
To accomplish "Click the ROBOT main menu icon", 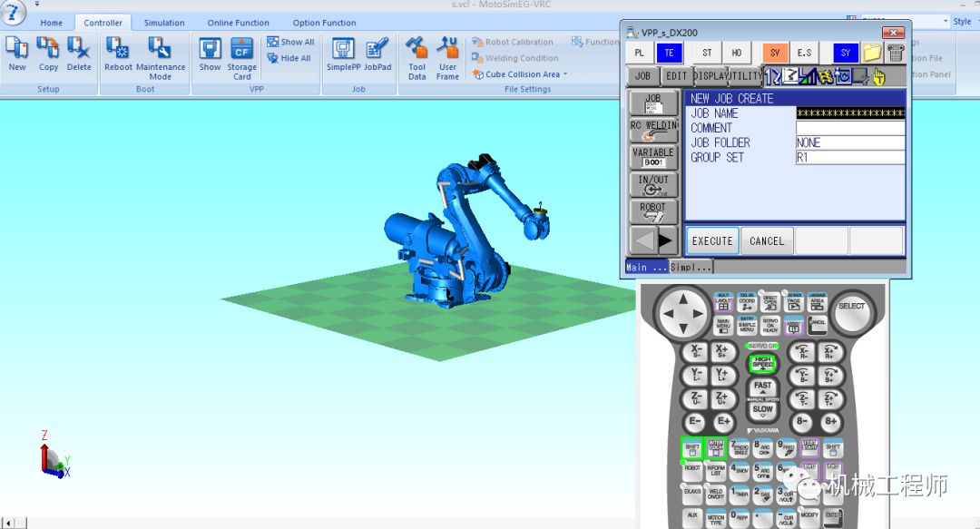I will 653,212.
